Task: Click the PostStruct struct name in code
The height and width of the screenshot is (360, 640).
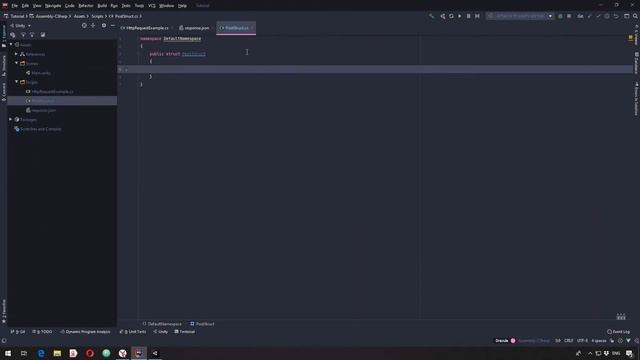Action: [194, 54]
